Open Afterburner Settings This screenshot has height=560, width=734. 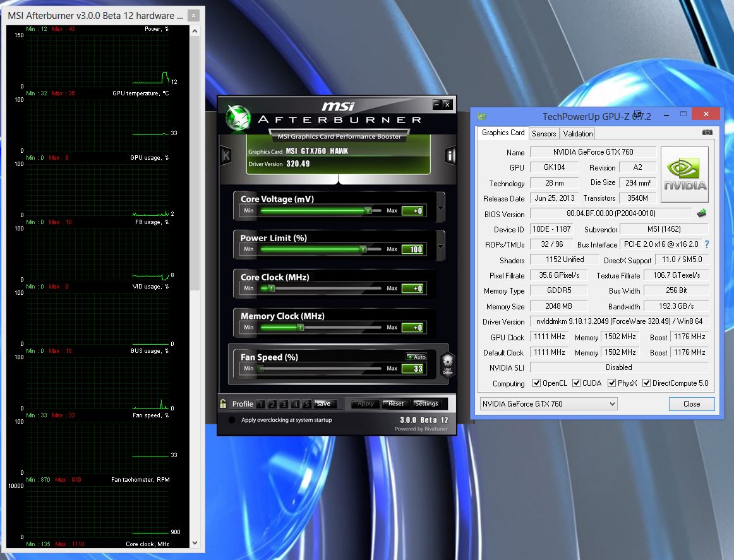click(426, 403)
